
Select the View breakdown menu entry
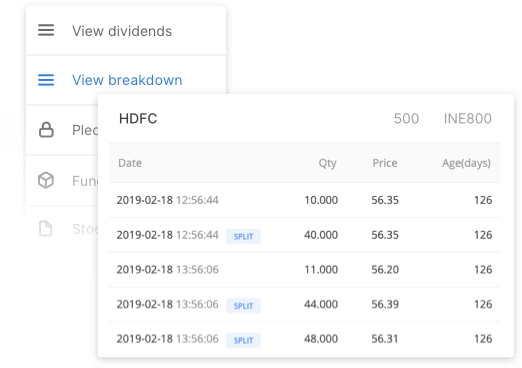click(126, 80)
